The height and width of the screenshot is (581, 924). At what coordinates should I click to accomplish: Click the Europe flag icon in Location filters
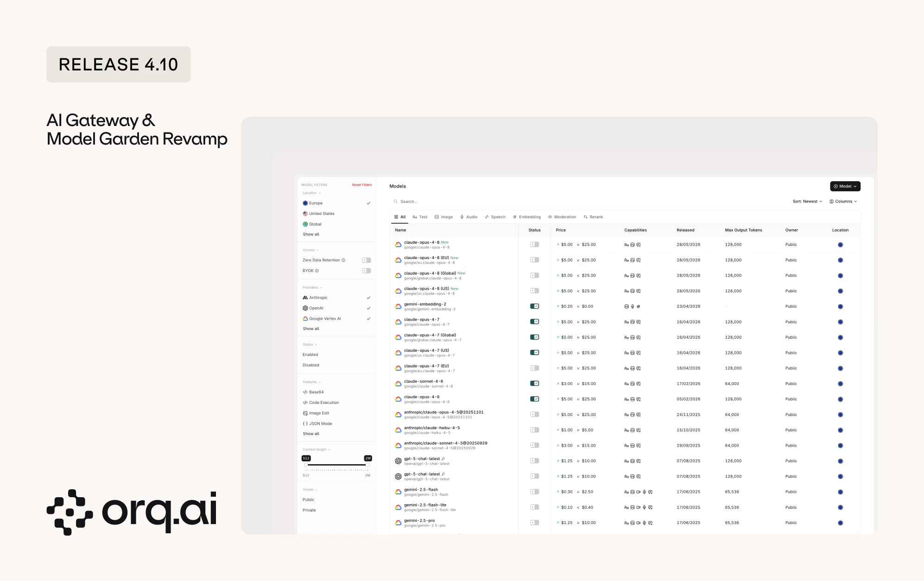[305, 203]
